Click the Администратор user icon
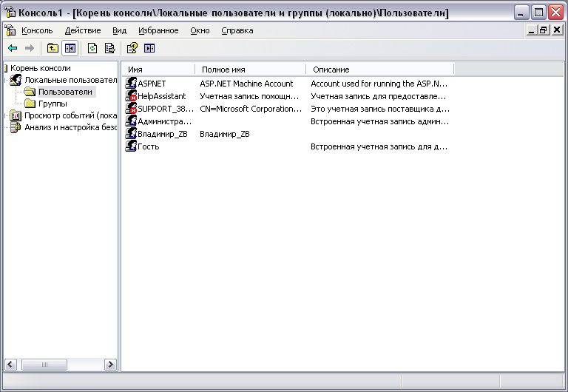 pos(131,121)
